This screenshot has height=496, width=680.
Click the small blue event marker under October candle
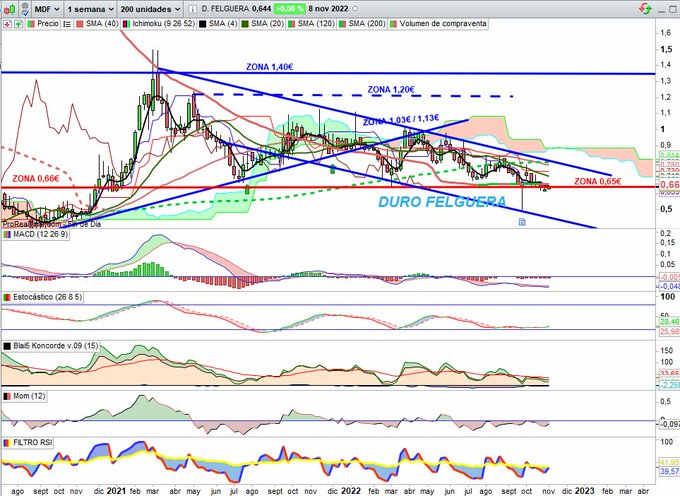tap(522, 222)
